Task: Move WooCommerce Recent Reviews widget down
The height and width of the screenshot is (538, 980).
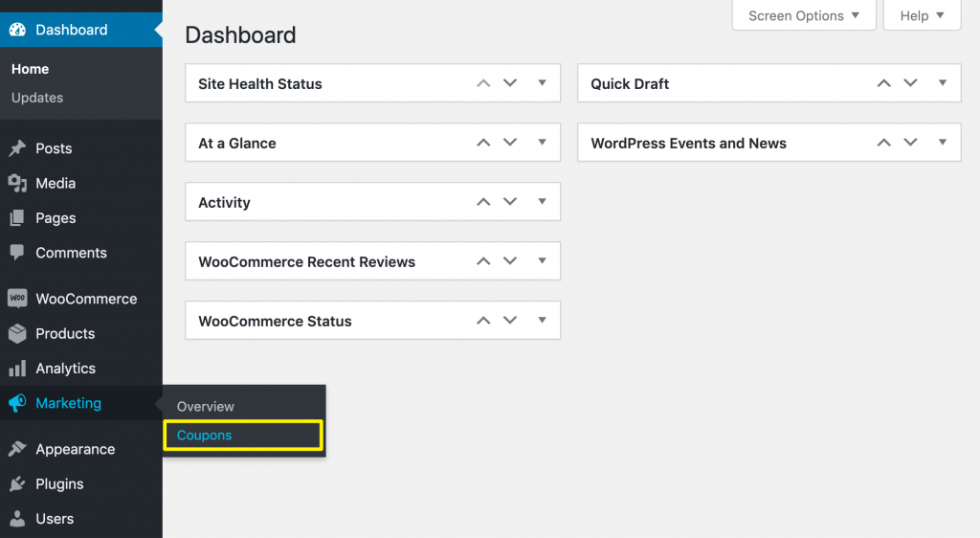Action: pos(510,261)
